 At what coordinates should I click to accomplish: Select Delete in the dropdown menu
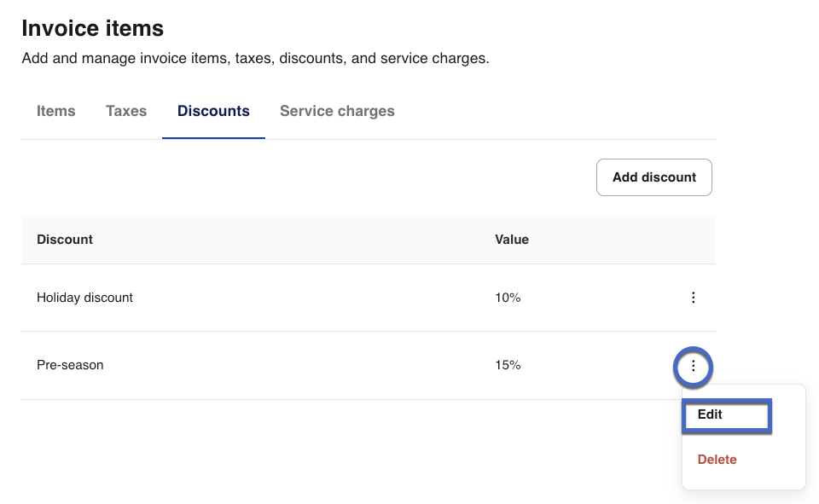[x=717, y=460]
